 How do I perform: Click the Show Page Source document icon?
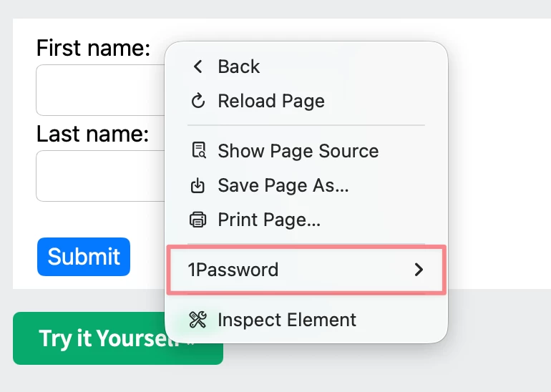point(198,150)
